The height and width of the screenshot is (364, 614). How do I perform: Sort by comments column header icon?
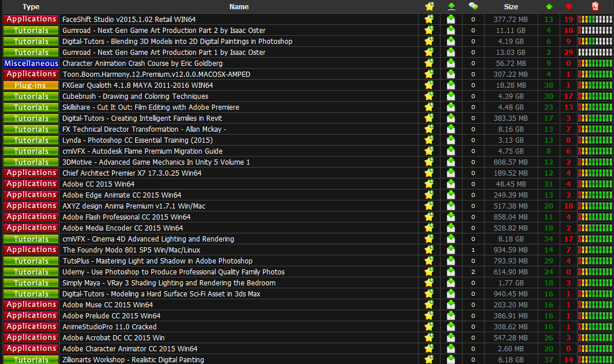point(473,6)
